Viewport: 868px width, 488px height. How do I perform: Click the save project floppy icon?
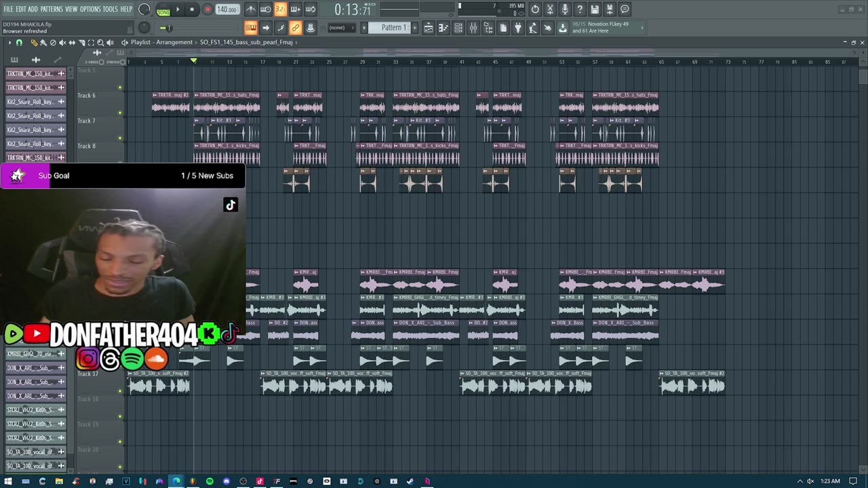point(595,9)
